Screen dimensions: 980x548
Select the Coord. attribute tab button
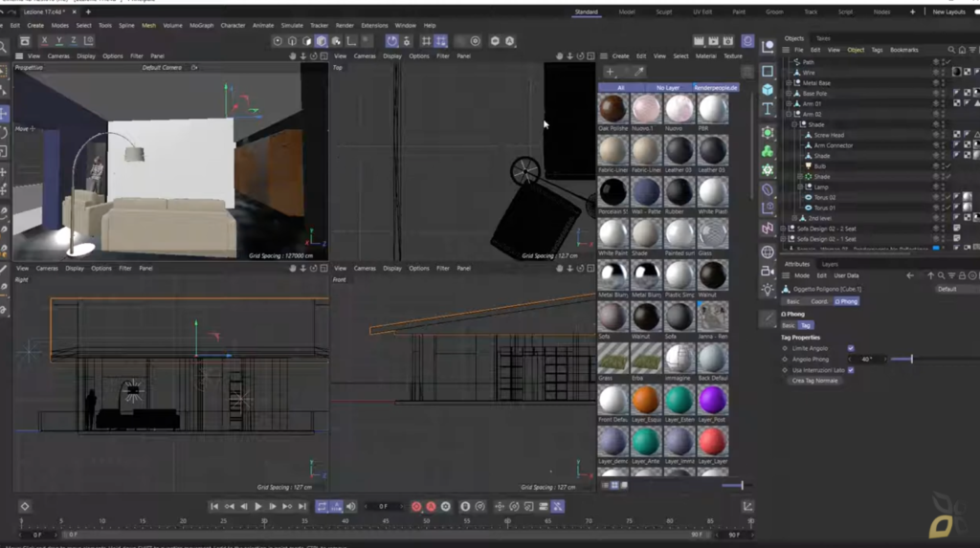(819, 302)
